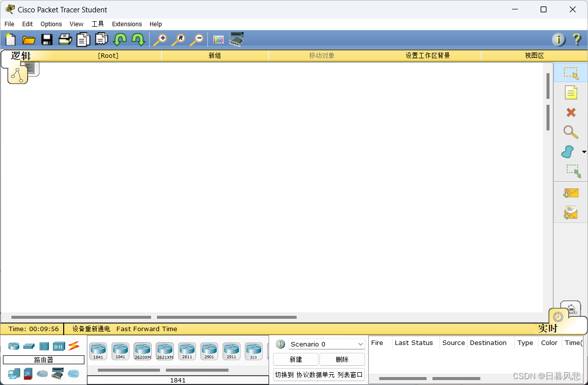Pick the 2811 router

click(x=187, y=351)
